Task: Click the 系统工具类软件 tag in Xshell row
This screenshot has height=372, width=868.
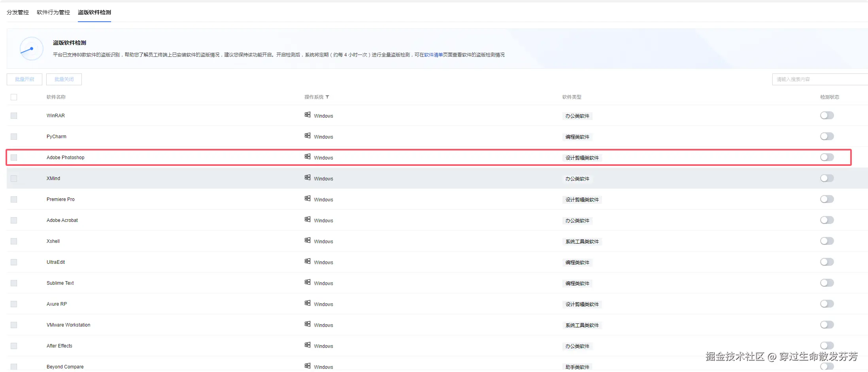Action: click(x=582, y=242)
